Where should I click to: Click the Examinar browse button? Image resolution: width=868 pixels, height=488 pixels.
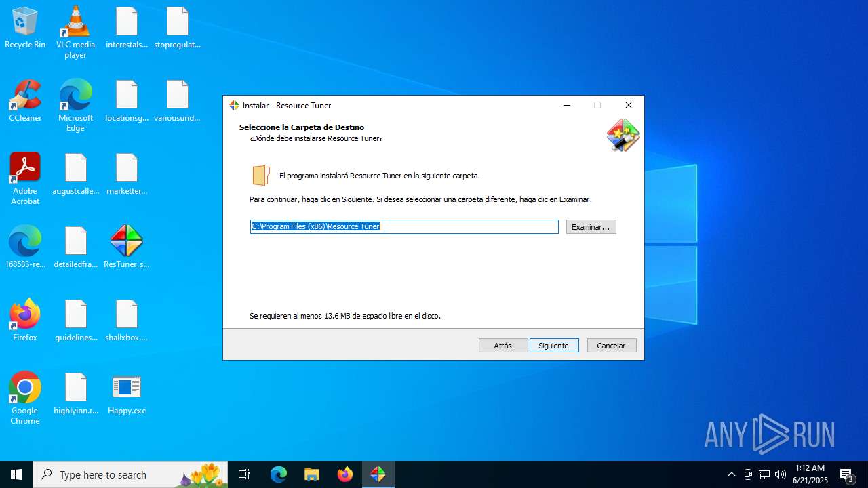(591, 227)
